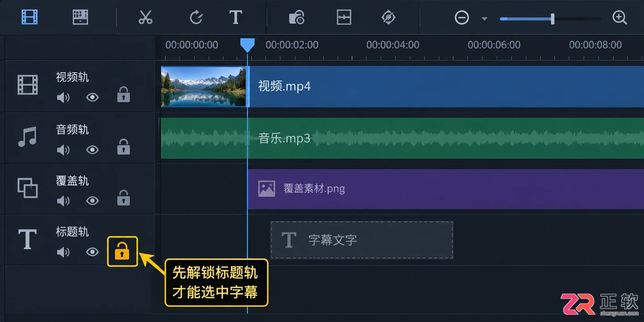Click the rotate clip icon
644x322 pixels.
tap(196, 17)
